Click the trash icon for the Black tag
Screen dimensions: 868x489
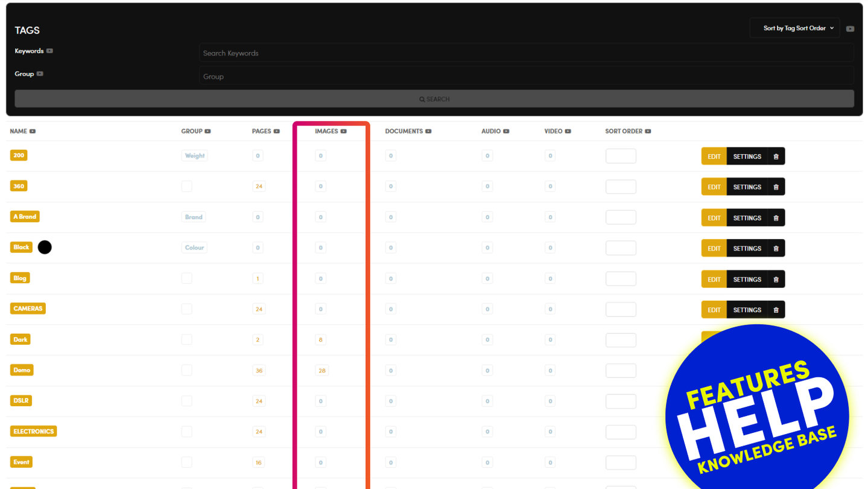tap(776, 249)
